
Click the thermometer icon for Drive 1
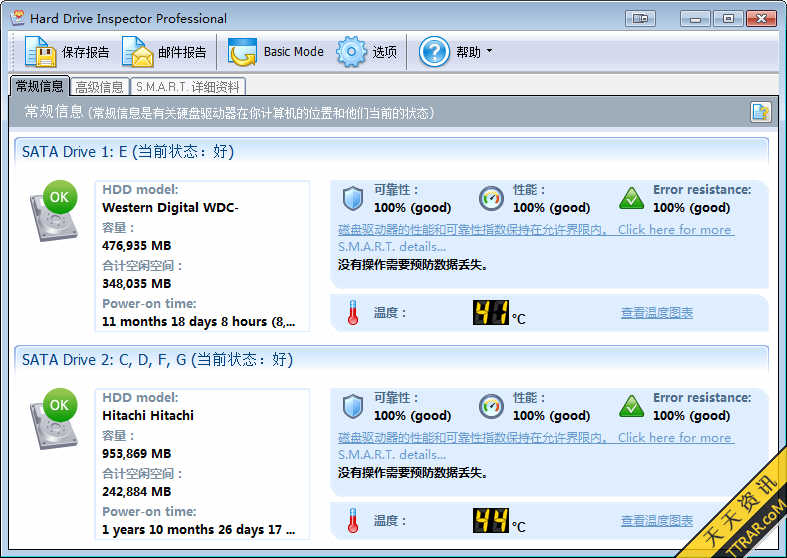[353, 313]
